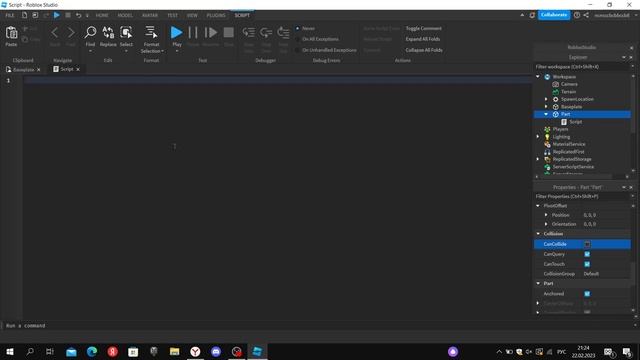Switch to the MODEL ribbon tab
640x360 pixels.
(125, 15)
